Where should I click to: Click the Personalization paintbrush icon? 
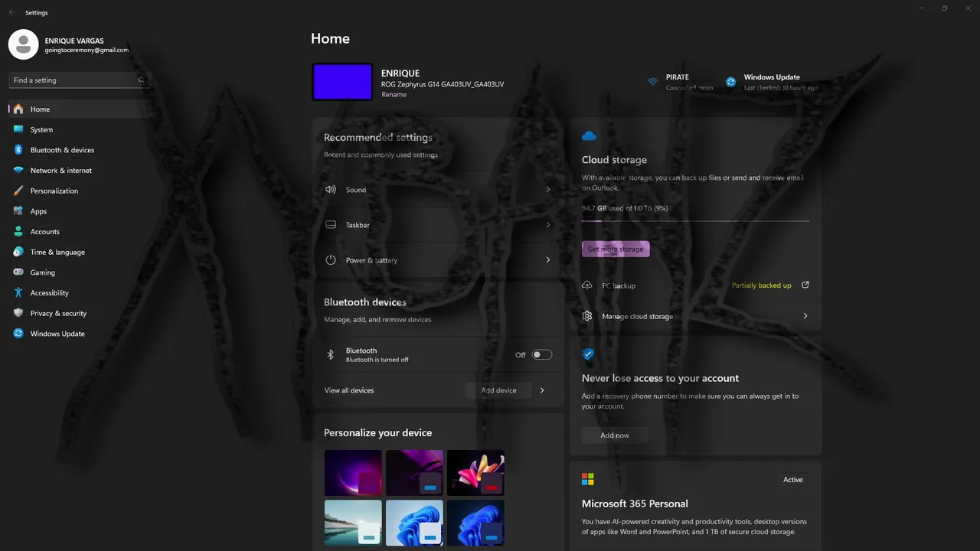18,191
